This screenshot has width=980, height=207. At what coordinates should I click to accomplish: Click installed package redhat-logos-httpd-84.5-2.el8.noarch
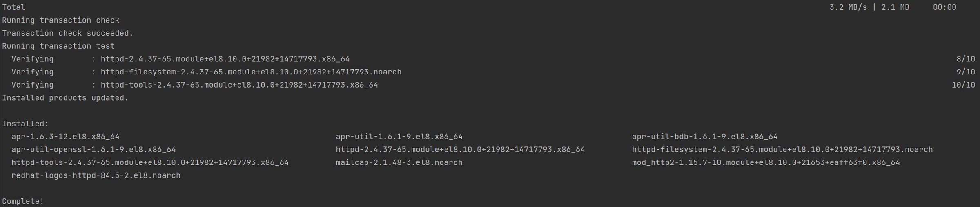coord(96,175)
